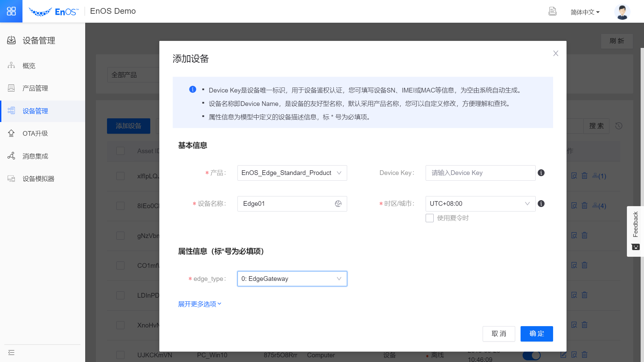
Task: Go to OTA升级 menu item
Action: [35, 133]
